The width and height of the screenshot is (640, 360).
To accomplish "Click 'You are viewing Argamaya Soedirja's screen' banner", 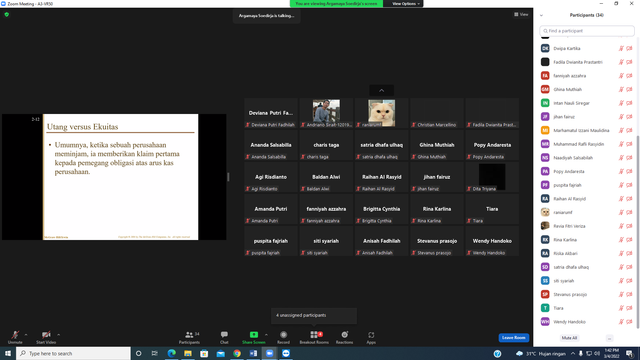I will 336,4.
